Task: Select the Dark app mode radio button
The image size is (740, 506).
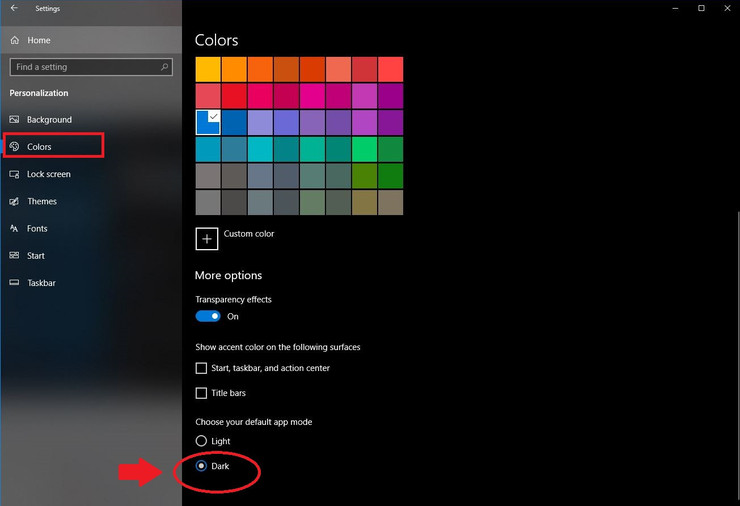Action: pyautogui.click(x=201, y=466)
